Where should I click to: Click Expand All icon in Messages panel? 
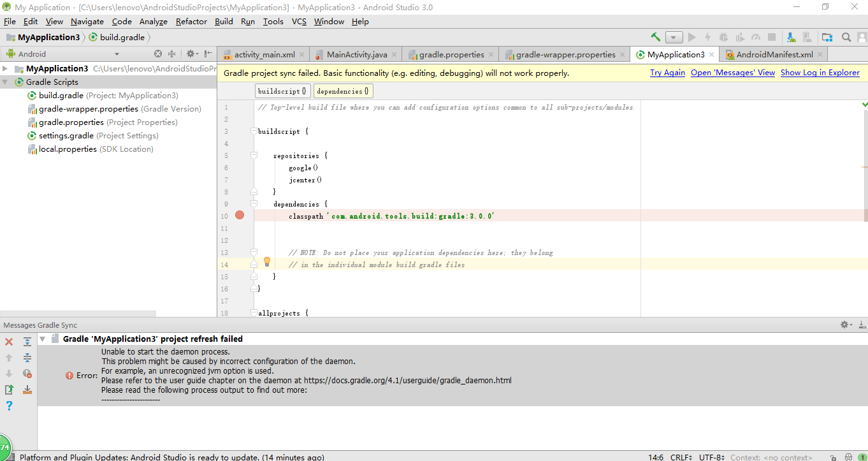tap(27, 342)
